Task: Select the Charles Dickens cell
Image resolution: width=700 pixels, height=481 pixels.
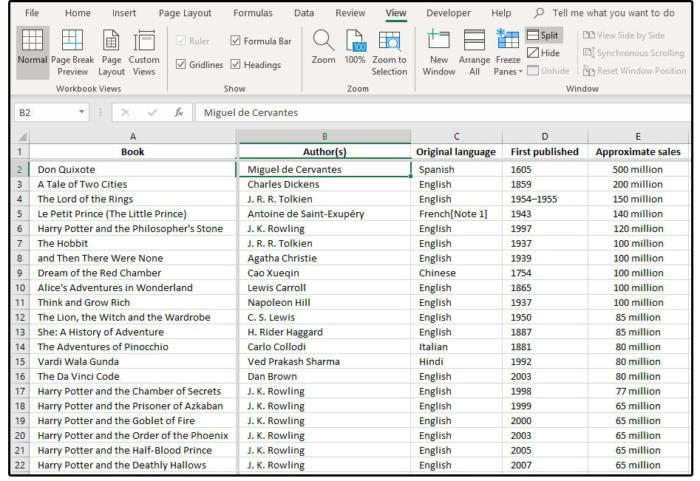Action: pyautogui.click(x=324, y=184)
